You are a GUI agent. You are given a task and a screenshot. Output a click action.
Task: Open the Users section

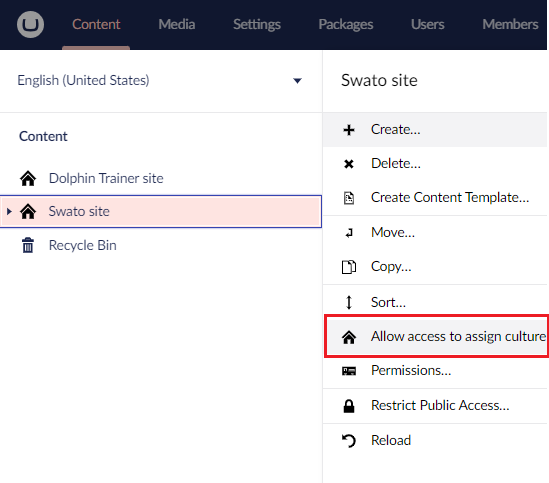pos(428,25)
